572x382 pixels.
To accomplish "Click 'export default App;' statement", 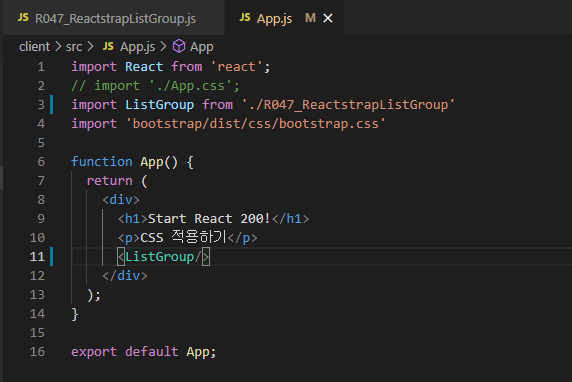I will pyautogui.click(x=144, y=351).
